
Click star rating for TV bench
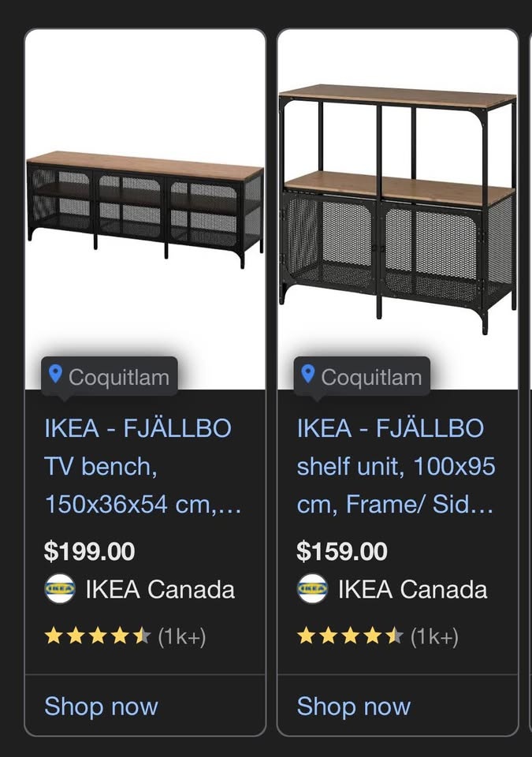coord(97,636)
